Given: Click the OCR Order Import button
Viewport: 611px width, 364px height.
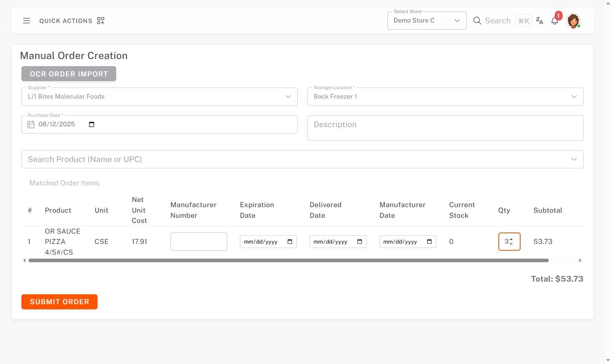Looking at the screenshot, I should (69, 74).
